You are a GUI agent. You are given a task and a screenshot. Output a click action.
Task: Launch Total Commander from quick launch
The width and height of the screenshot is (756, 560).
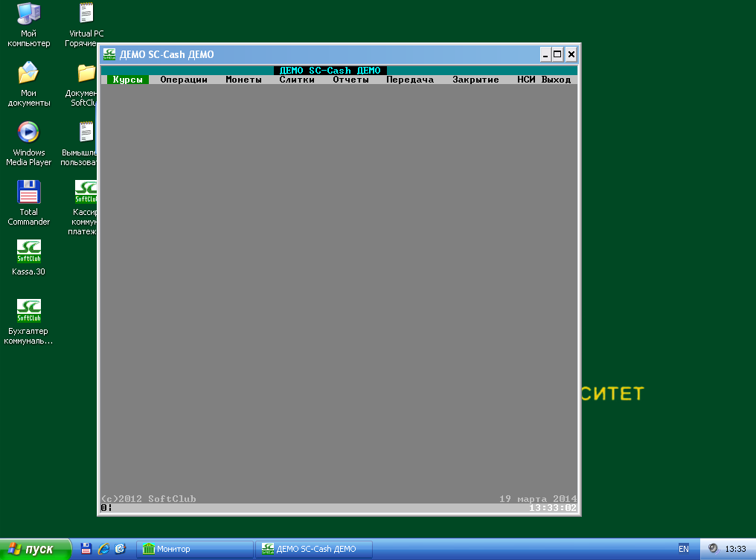[x=86, y=548]
